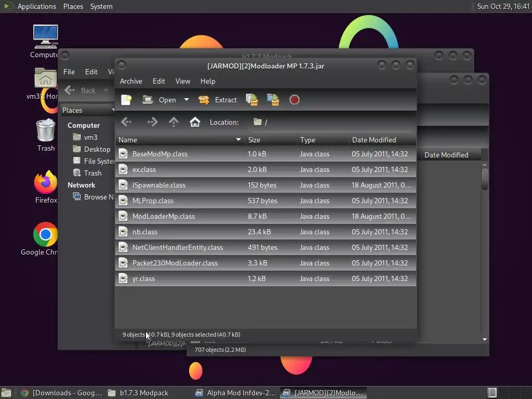Sort the list by the Type column

point(323,140)
